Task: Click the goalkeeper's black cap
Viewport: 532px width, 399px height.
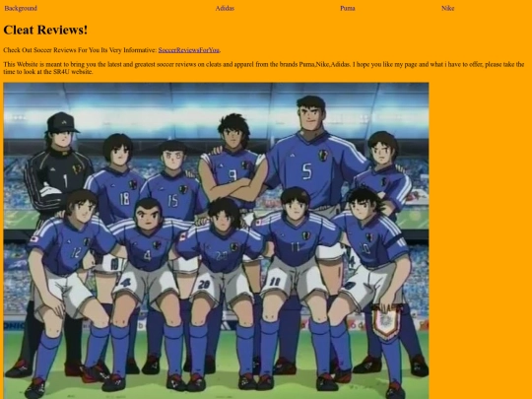Action: click(62, 122)
